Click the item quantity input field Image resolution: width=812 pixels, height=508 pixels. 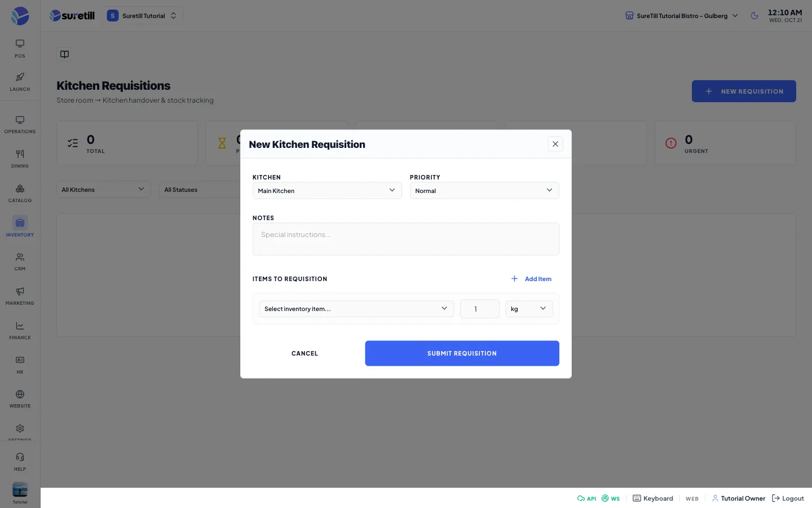point(480,309)
